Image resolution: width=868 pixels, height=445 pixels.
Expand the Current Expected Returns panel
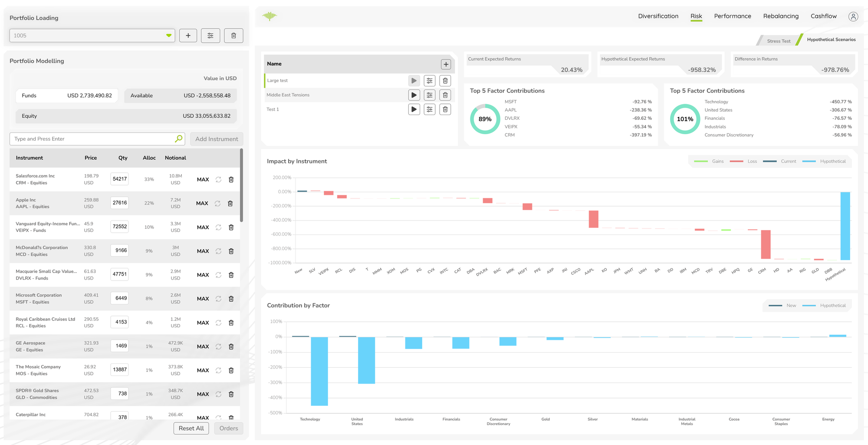tap(526, 64)
